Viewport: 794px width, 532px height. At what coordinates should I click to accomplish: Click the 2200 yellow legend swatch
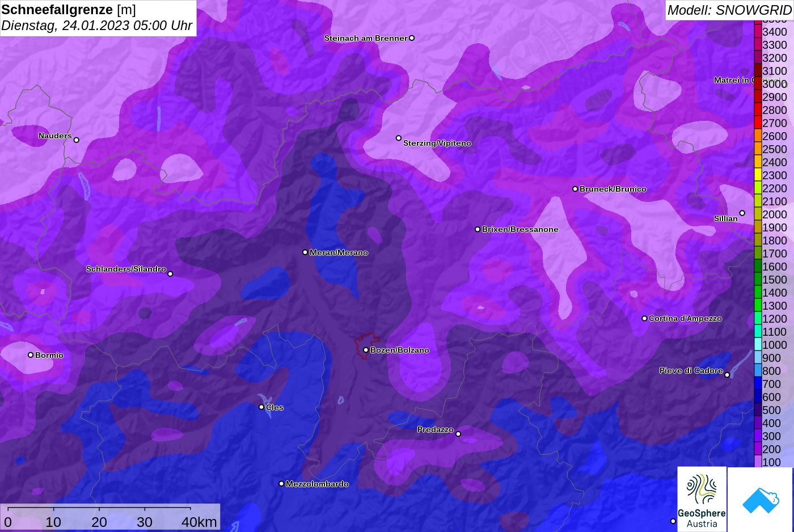pyautogui.click(x=758, y=188)
